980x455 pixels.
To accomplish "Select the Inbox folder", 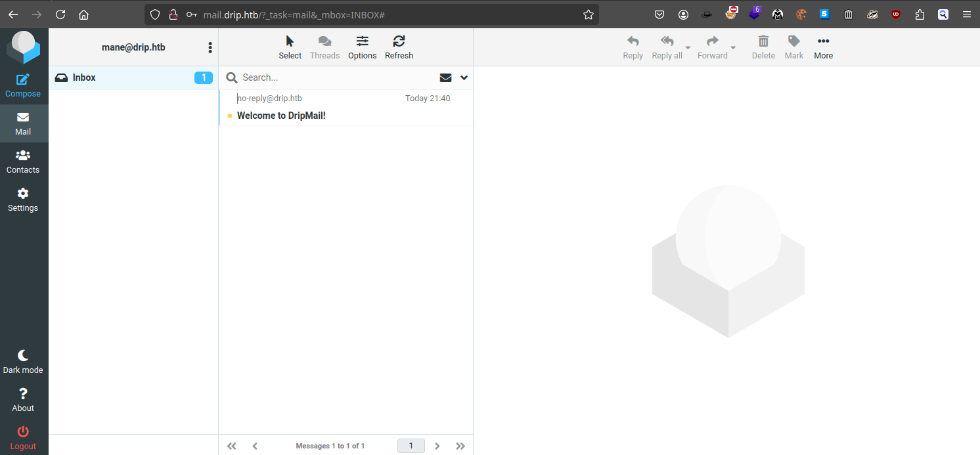I will (84, 77).
